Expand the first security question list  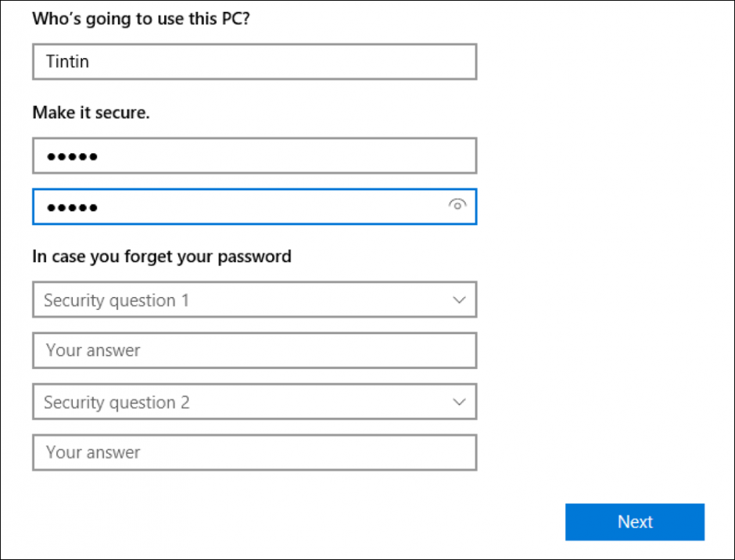459,300
